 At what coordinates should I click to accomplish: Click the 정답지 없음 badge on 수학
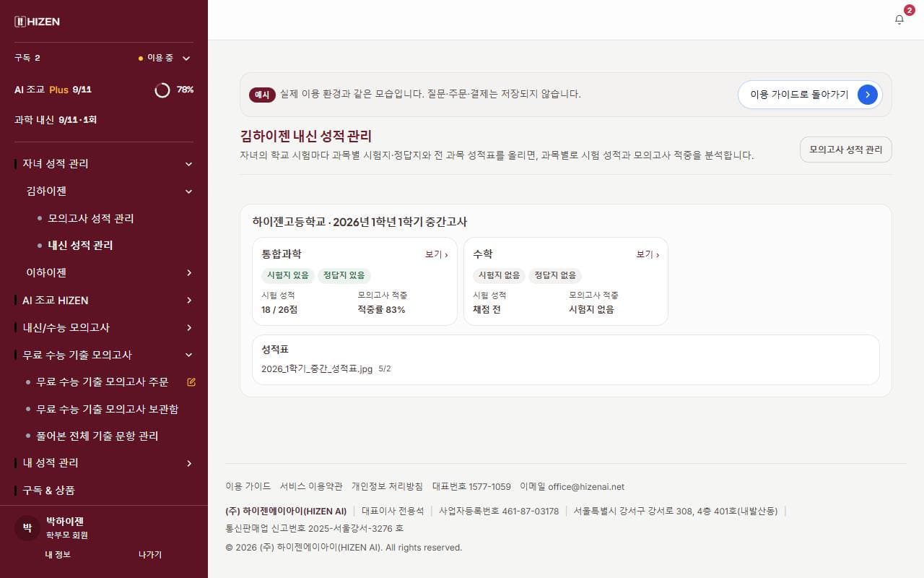(x=555, y=275)
